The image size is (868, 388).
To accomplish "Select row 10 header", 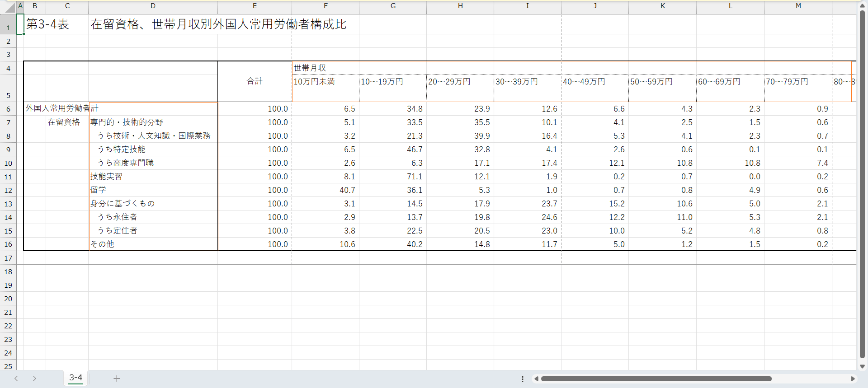I will [8, 163].
